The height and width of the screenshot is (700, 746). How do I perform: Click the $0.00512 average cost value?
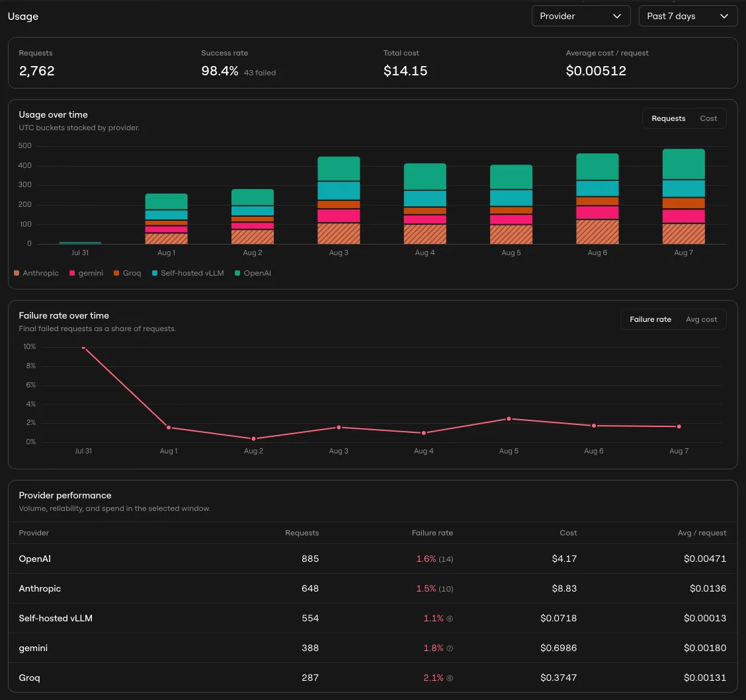tap(596, 71)
